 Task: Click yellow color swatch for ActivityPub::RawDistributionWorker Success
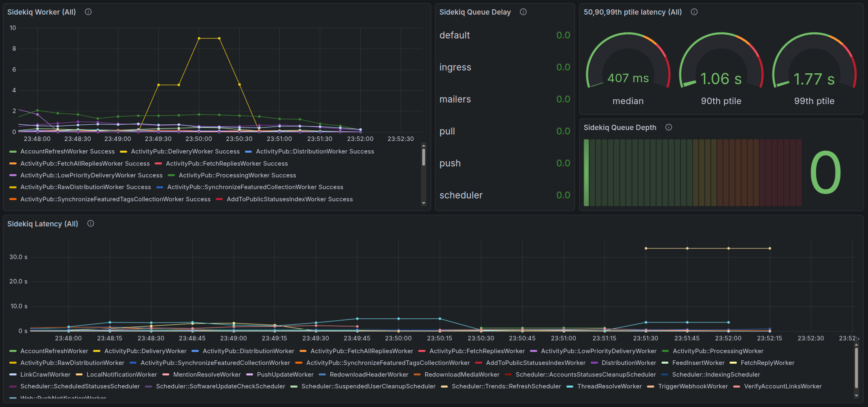pos(13,187)
